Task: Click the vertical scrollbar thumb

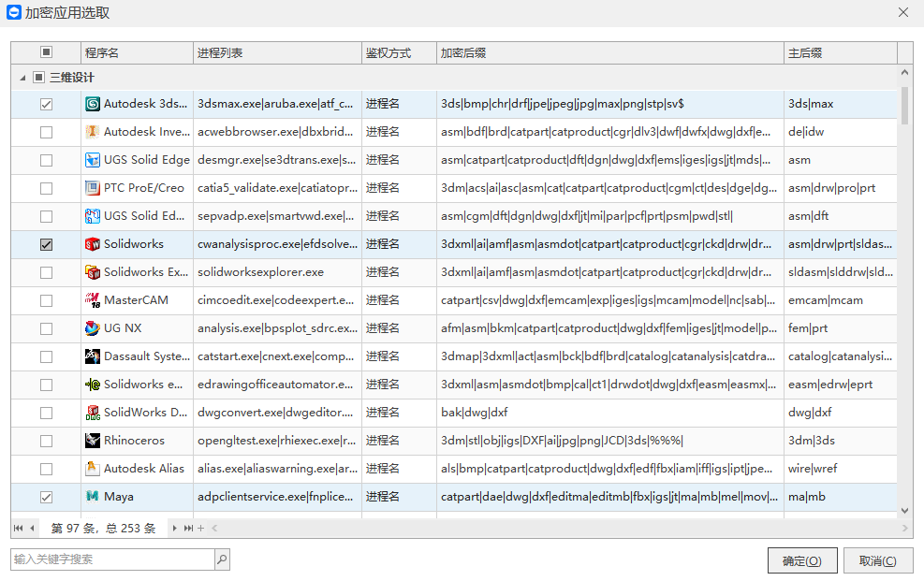Action: tap(904, 106)
